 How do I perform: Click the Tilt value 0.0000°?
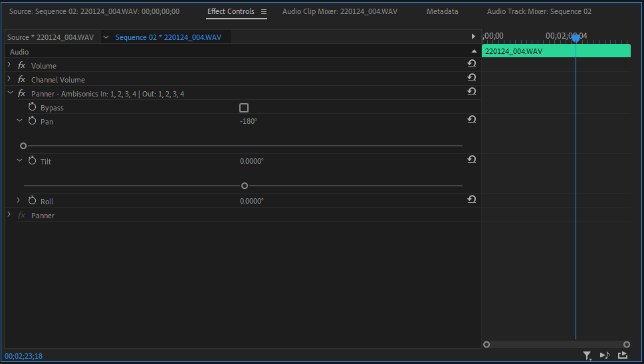[x=251, y=161]
